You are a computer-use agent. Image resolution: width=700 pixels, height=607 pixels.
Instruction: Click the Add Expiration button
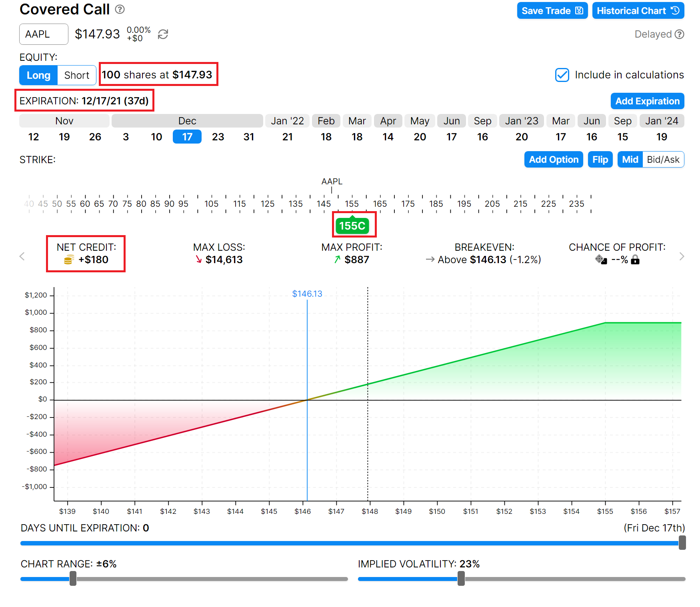pyautogui.click(x=647, y=101)
